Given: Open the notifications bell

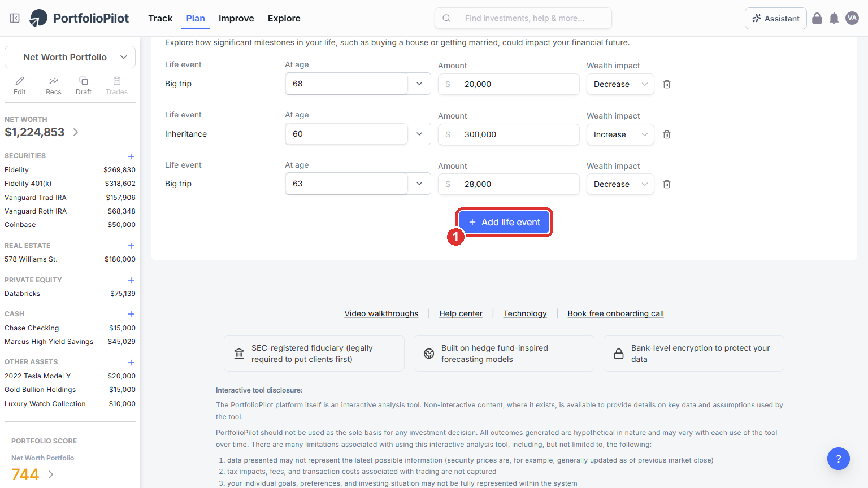Looking at the screenshot, I should (834, 18).
